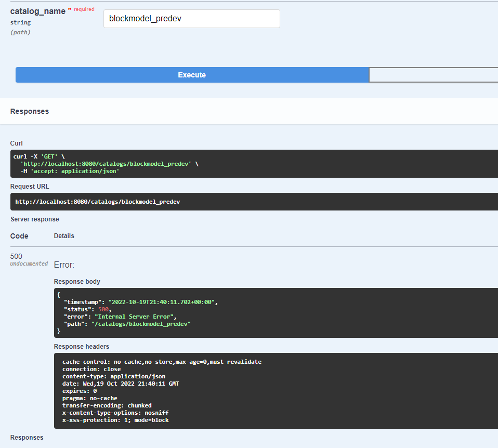Click the "status": 500 line in response body
This screenshot has height=448, width=498.
[x=87, y=309]
